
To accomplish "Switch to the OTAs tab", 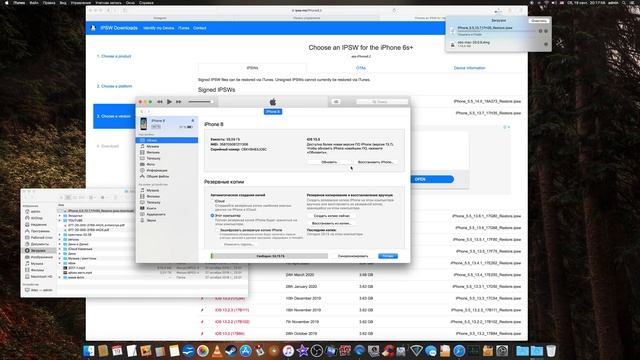I will click(x=360, y=68).
